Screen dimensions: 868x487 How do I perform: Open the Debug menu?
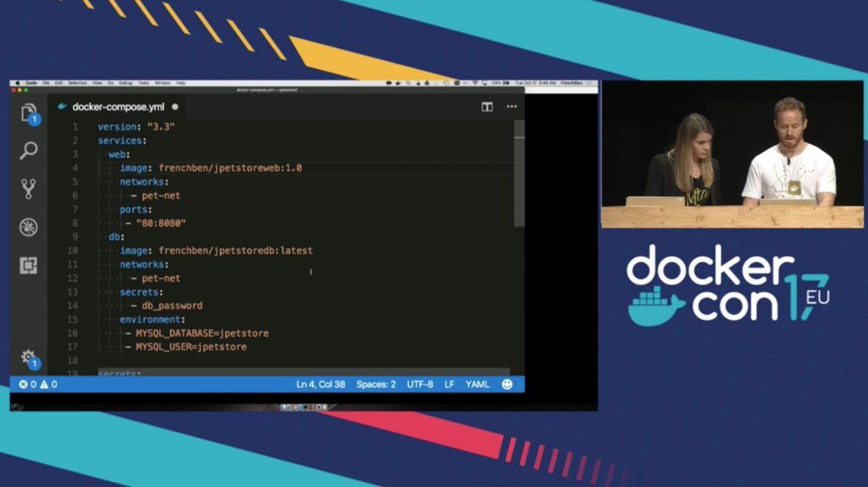click(125, 83)
